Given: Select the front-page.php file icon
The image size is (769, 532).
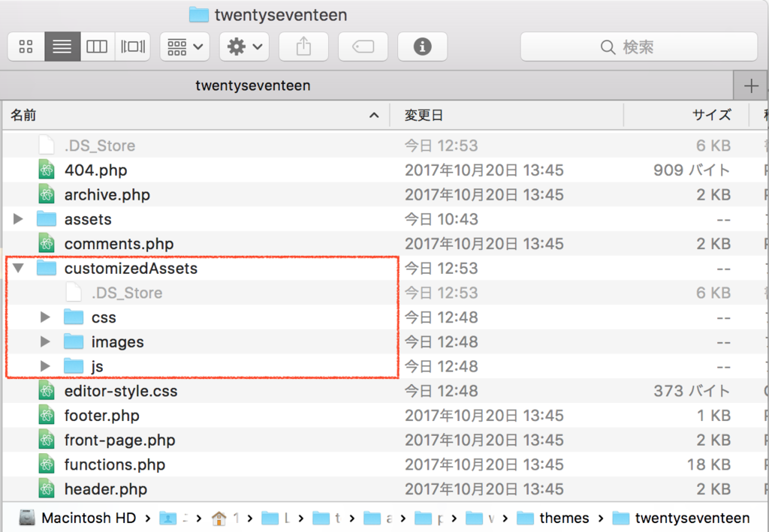Looking at the screenshot, I should point(47,440).
